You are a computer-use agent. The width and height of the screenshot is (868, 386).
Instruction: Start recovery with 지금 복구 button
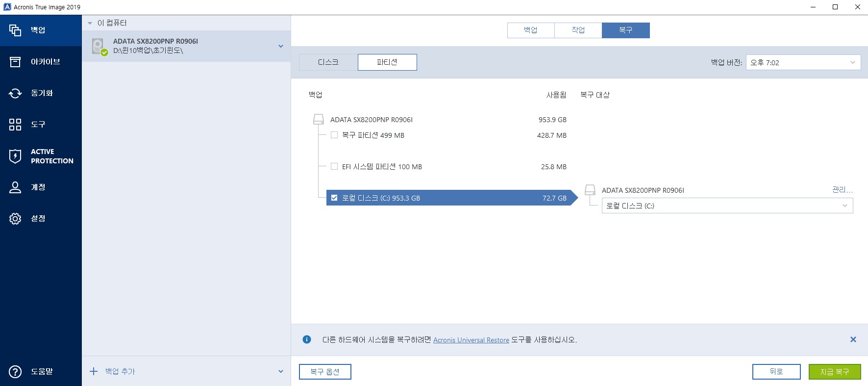[835, 372]
